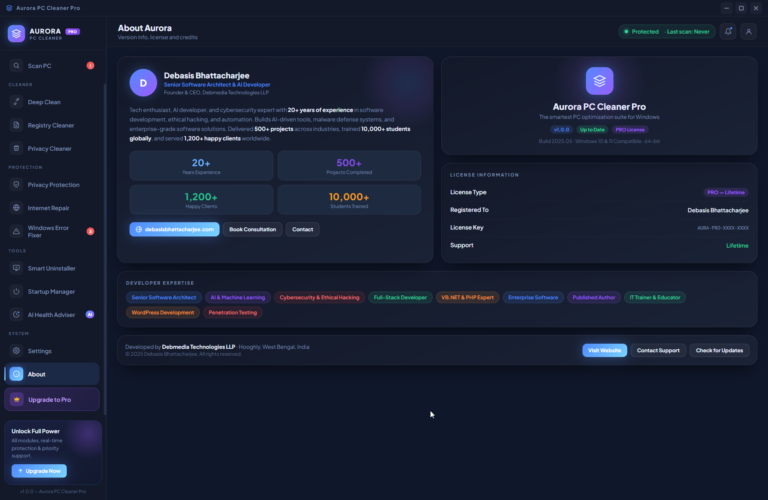Click the Up to Date badge
Screen dimensions: 768x500
[x=592, y=130]
